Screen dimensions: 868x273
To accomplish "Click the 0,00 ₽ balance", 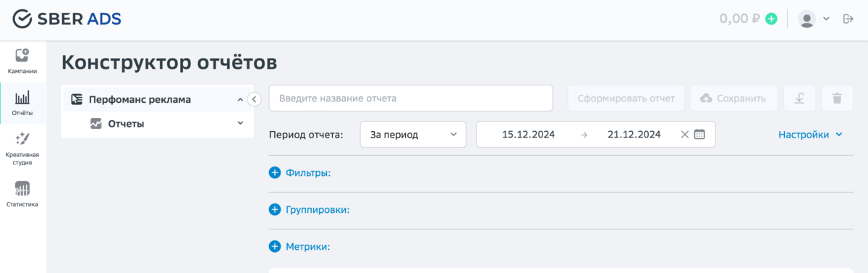I will [x=741, y=19].
